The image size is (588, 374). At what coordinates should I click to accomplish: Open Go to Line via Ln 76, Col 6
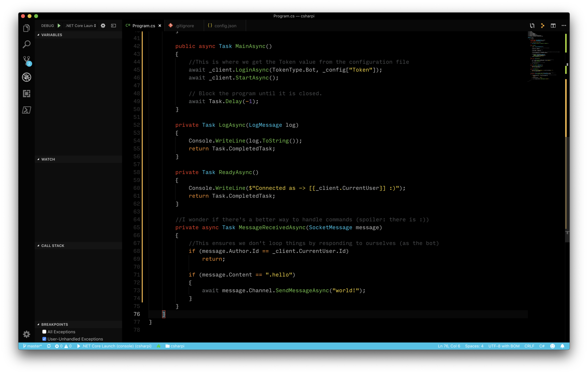pos(449,346)
